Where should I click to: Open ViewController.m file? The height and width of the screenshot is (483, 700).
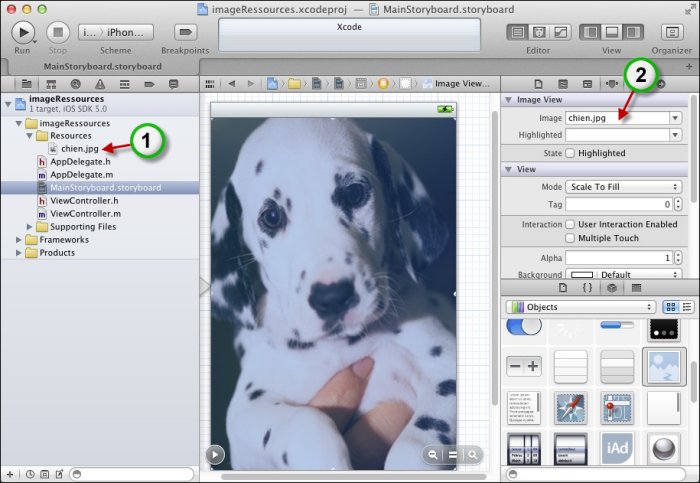click(x=84, y=214)
